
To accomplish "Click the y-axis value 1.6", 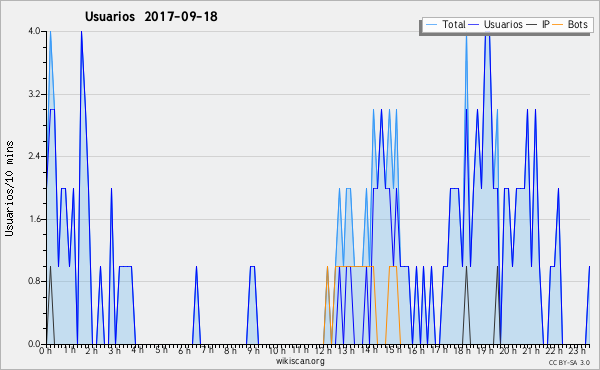I will tap(34, 219).
